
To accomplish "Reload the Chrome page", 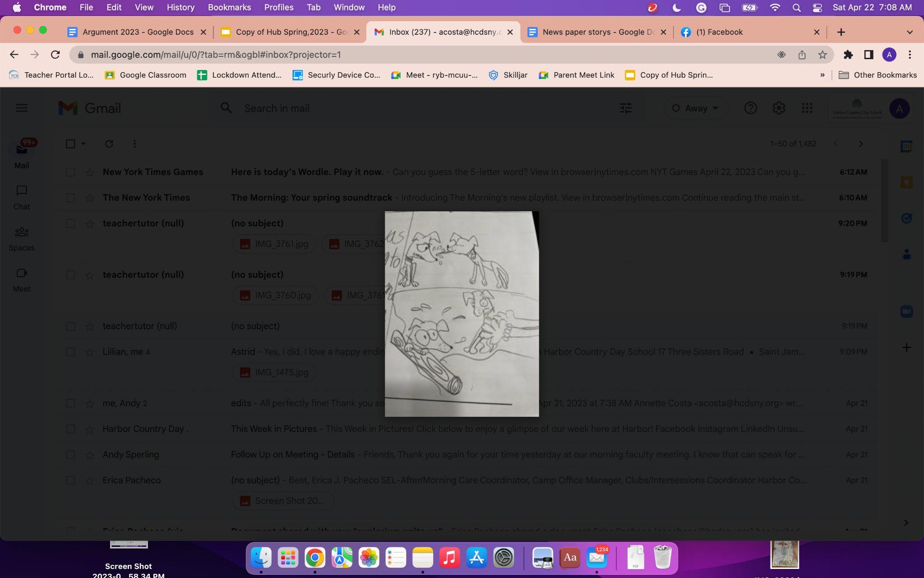I will coord(55,55).
